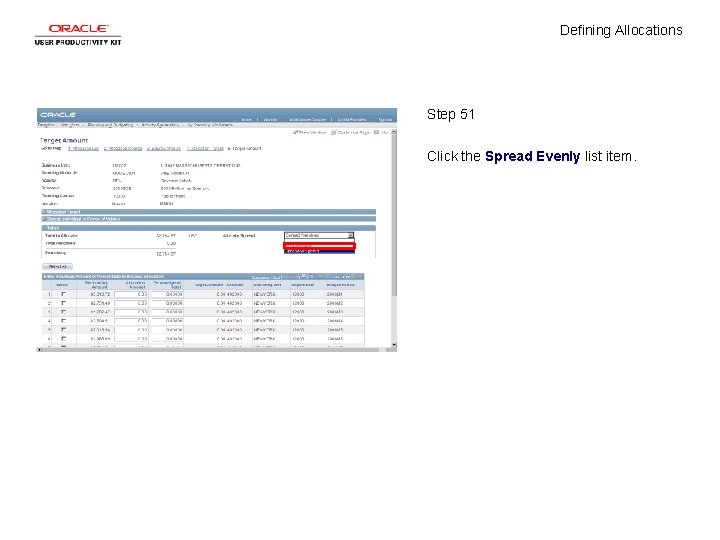Choose the Spread Evenly list item
This screenshot has height=540, width=720.
(319, 246)
